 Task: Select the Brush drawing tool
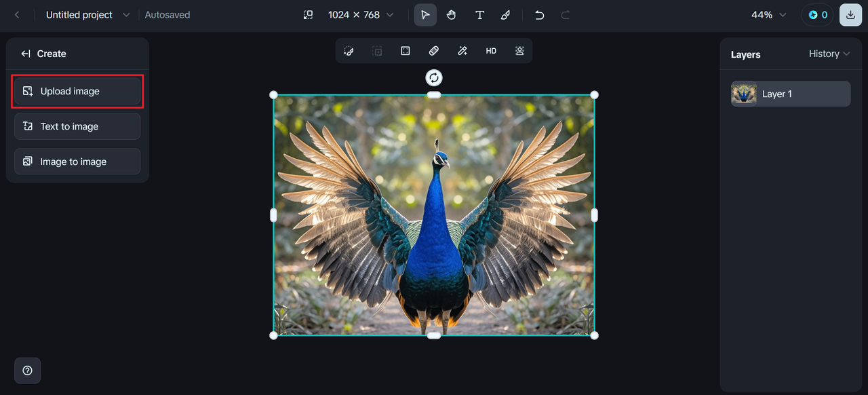(505, 15)
